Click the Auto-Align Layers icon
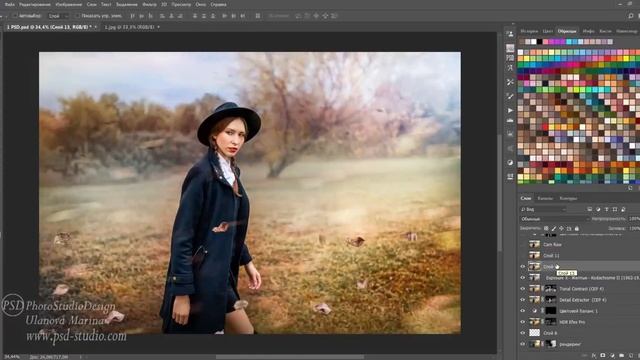The height and width of the screenshot is (360, 640). 258,16
